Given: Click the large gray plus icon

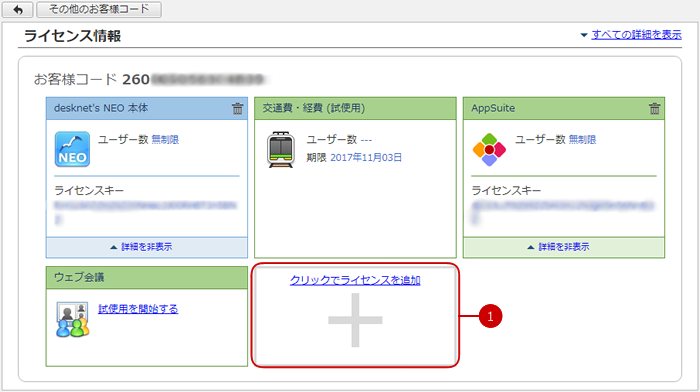Looking at the screenshot, I should click(x=355, y=320).
